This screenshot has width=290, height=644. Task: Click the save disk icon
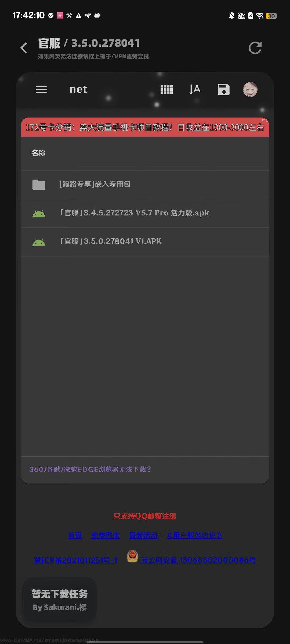click(223, 89)
